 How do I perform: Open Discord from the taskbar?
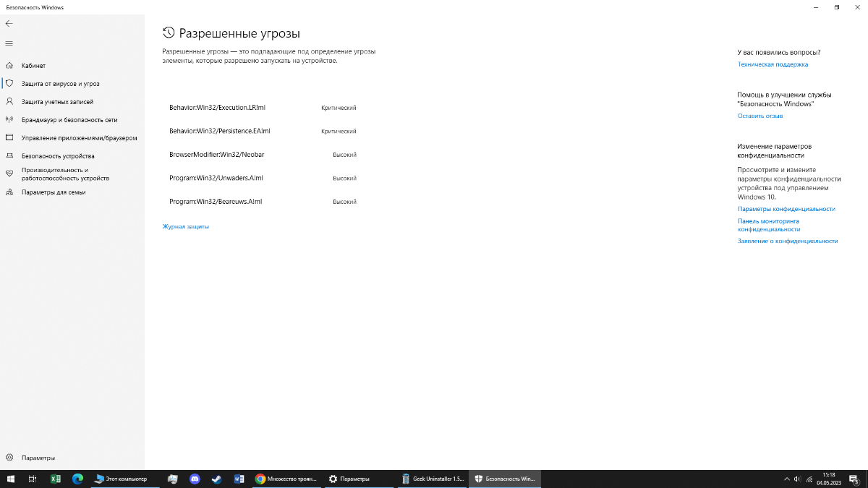195,479
